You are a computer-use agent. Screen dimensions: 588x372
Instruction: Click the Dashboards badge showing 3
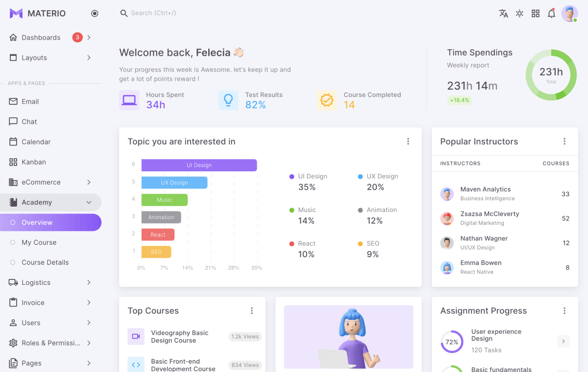coord(77,37)
